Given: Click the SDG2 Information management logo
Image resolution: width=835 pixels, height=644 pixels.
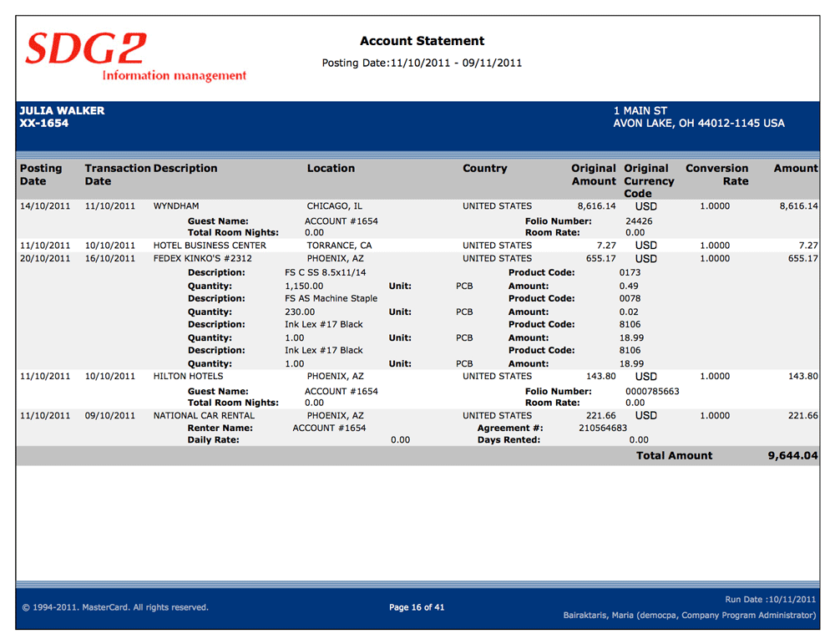Looking at the screenshot, I should coord(136,57).
